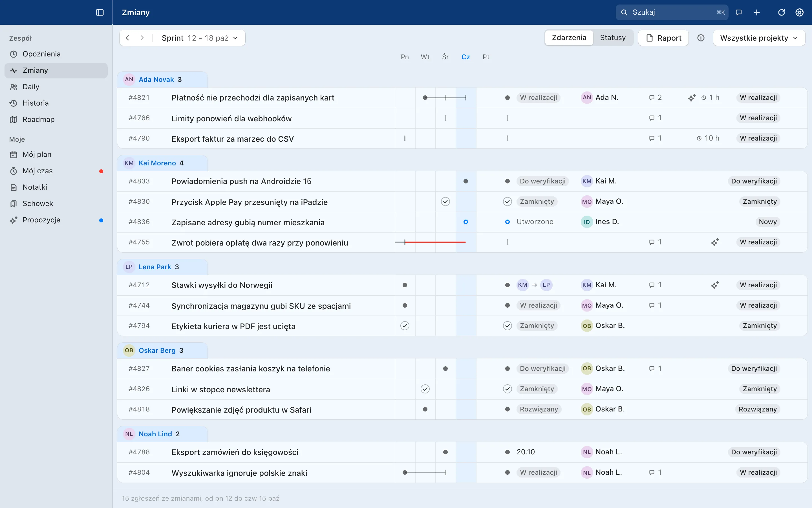Click the red overdue line on #4755
Viewport: 812px width, 508px height.
(435, 242)
